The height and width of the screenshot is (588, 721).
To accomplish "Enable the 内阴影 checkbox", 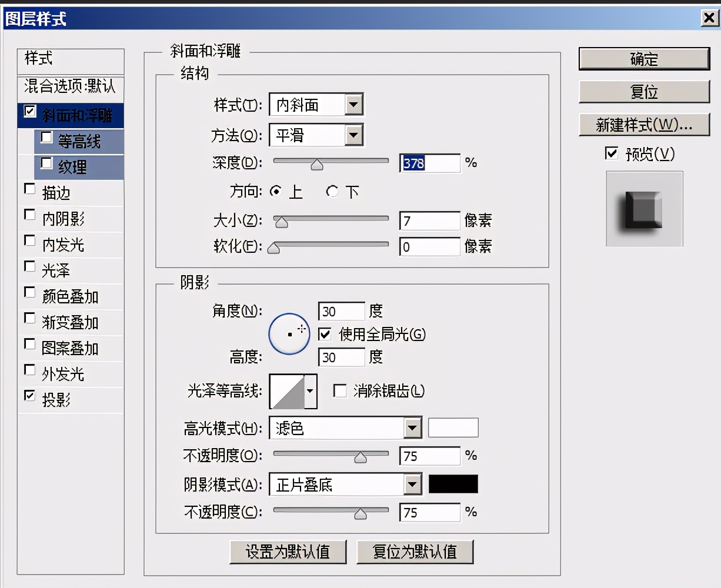I will tap(29, 215).
